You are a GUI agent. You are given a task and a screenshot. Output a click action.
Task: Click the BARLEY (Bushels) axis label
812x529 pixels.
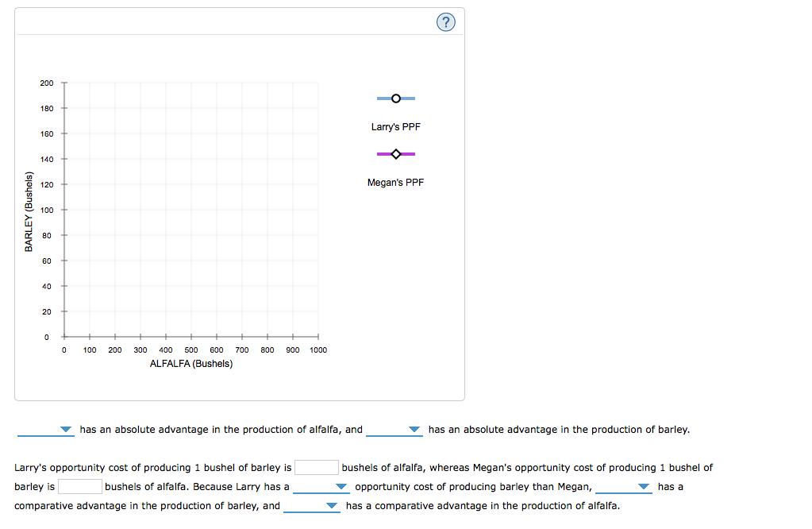(29, 211)
